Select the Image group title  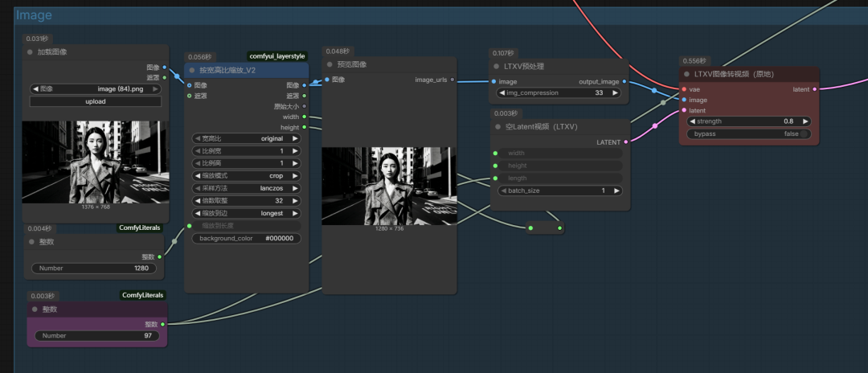[x=34, y=15]
